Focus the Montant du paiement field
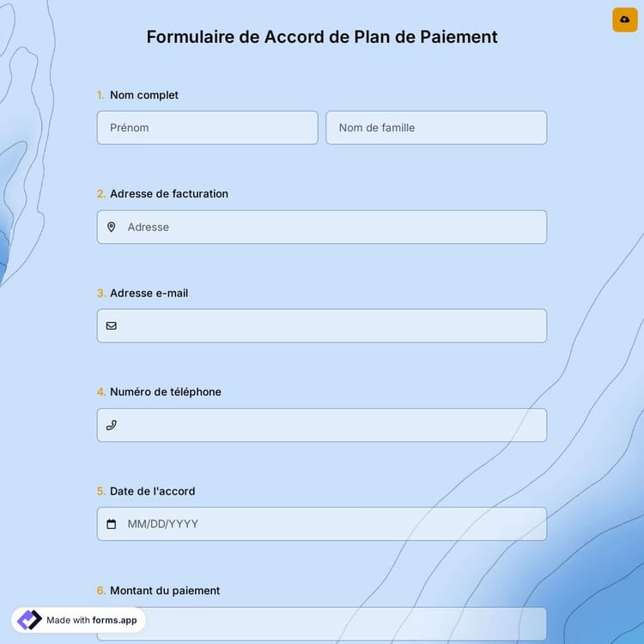The image size is (644, 644). (343, 623)
